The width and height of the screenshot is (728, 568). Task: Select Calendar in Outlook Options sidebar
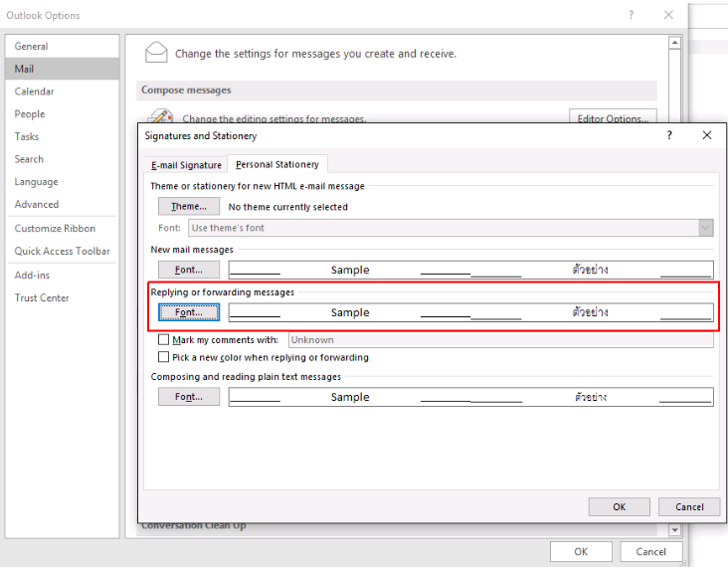[35, 92]
